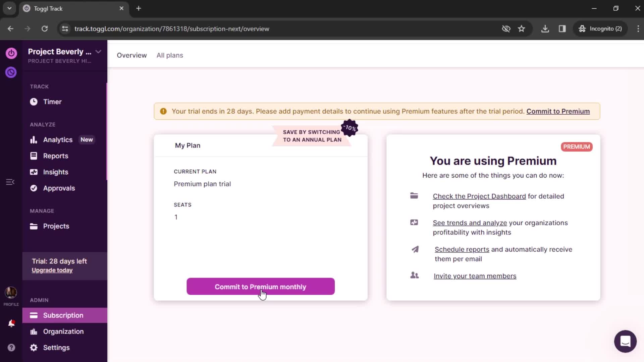
Task: Click Upgrade today link in sidebar
Action: (x=52, y=270)
